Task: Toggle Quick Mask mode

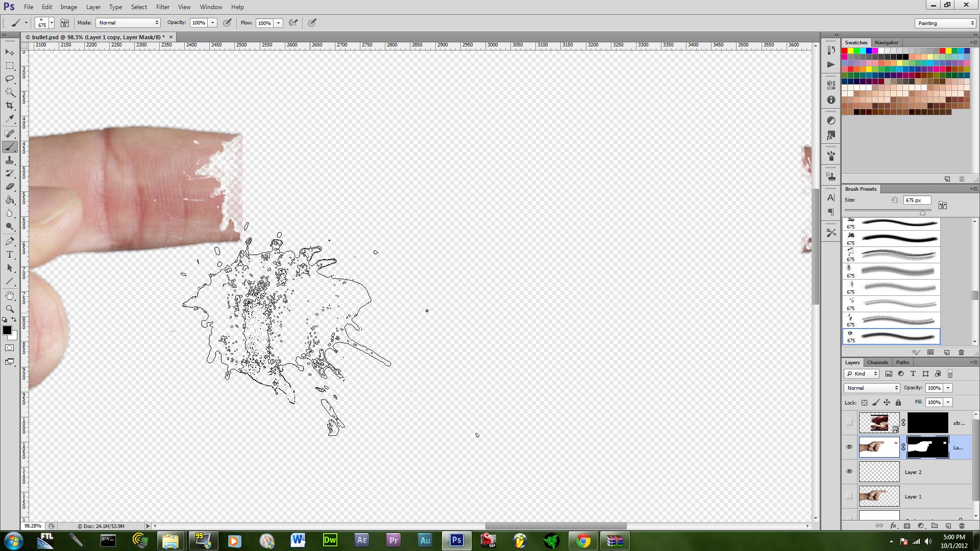Action: coord(10,348)
